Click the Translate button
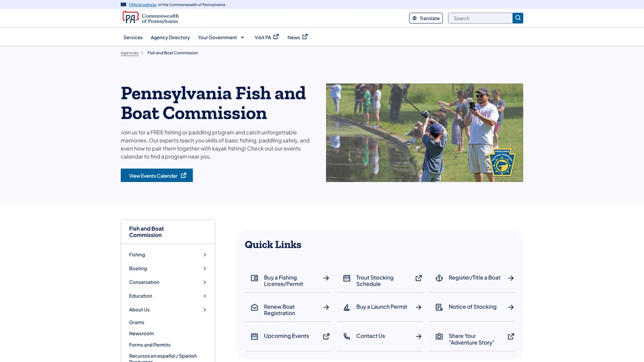Viewport: 644px width, 362px height. click(426, 18)
